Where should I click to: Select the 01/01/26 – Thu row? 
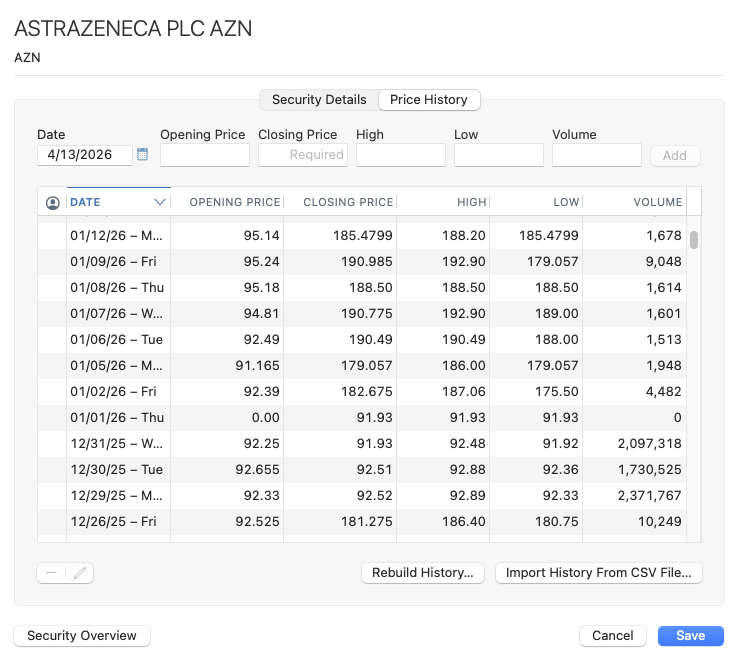pos(362,418)
